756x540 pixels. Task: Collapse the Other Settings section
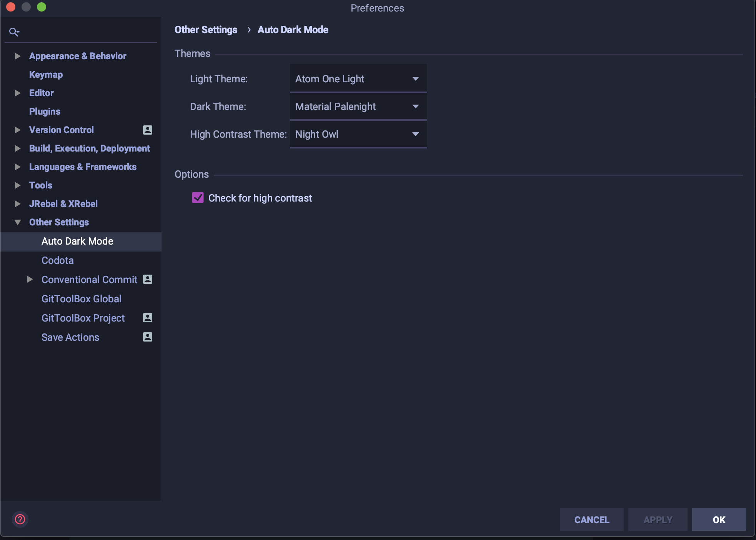click(x=17, y=222)
